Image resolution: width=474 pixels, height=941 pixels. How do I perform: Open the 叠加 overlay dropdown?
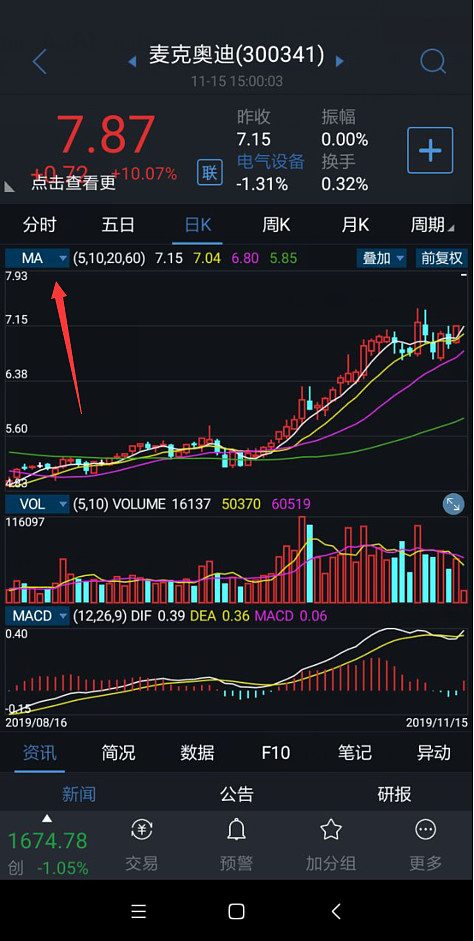(382, 259)
